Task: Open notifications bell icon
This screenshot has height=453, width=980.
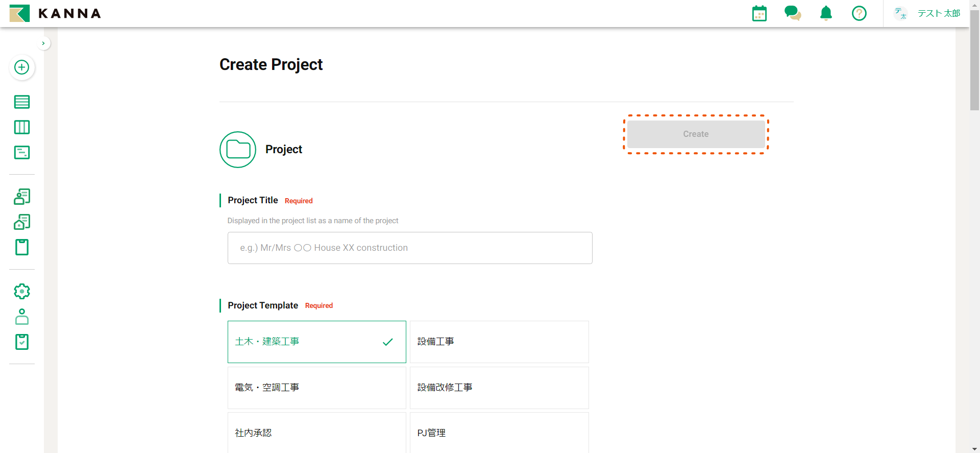Action: (x=826, y=13)
